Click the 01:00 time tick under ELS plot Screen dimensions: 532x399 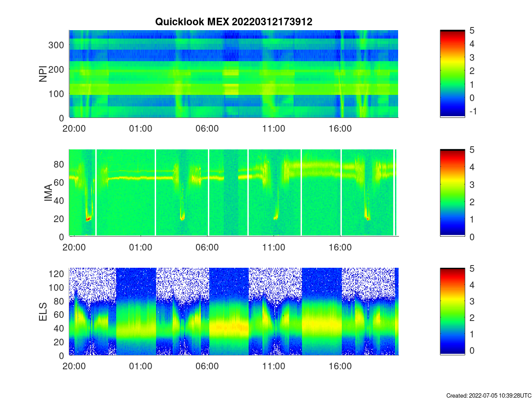(x=141, y=366)
